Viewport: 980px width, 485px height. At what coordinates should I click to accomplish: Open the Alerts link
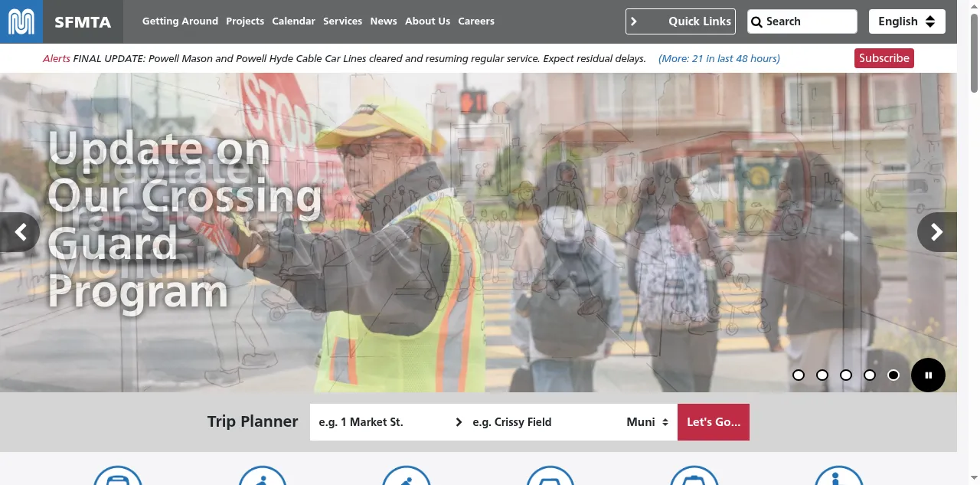pos(57,58)
